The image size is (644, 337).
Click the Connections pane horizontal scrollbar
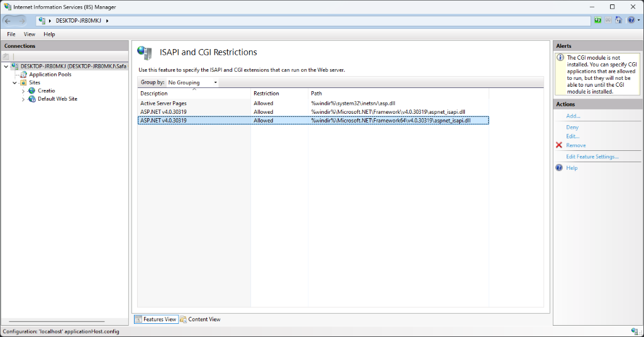click(57, 321)
